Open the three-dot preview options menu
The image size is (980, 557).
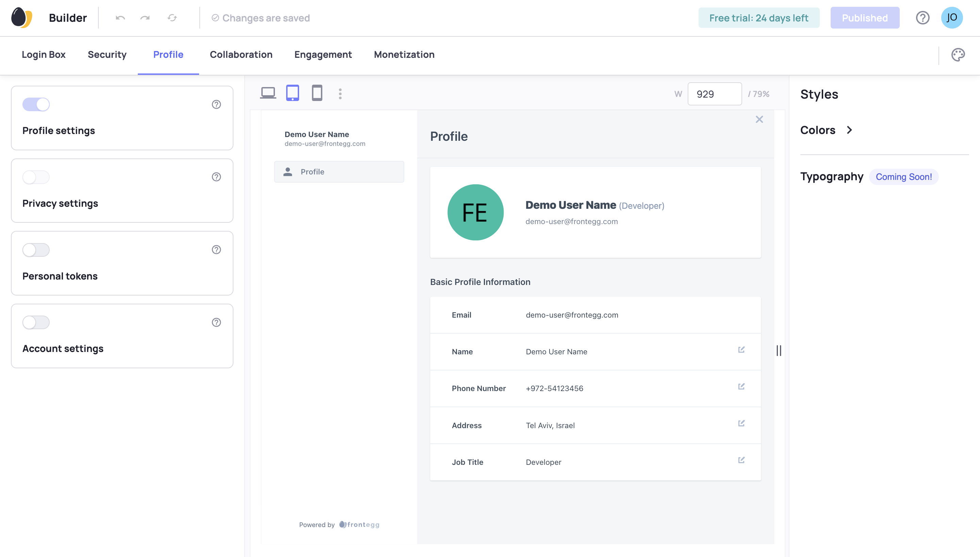(340, 94)
